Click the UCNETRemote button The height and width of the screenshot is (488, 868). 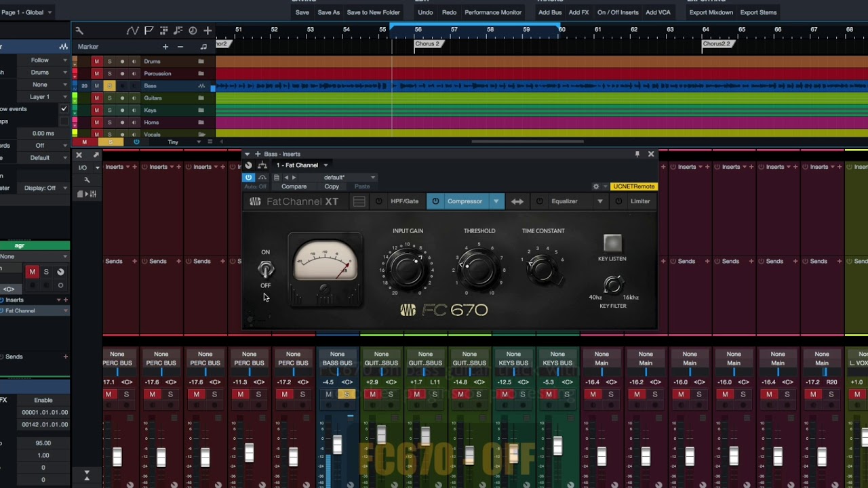click(x=634, y=186)
